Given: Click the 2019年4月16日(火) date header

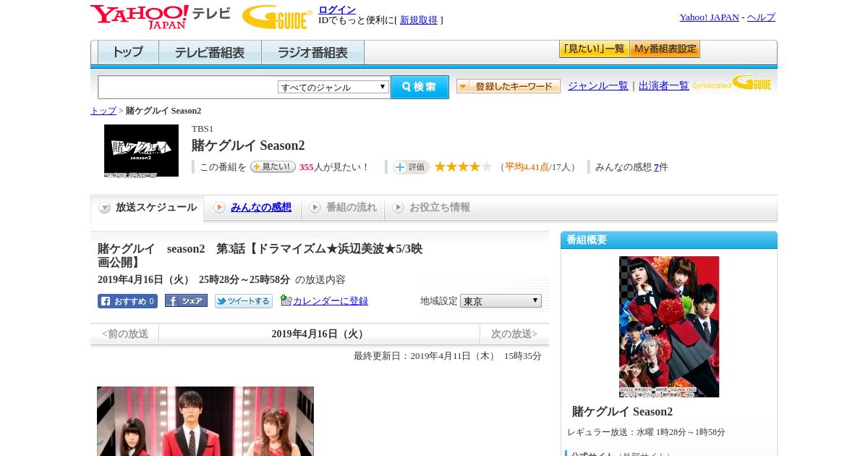Looking at the screenshot, I should point(319,334).
